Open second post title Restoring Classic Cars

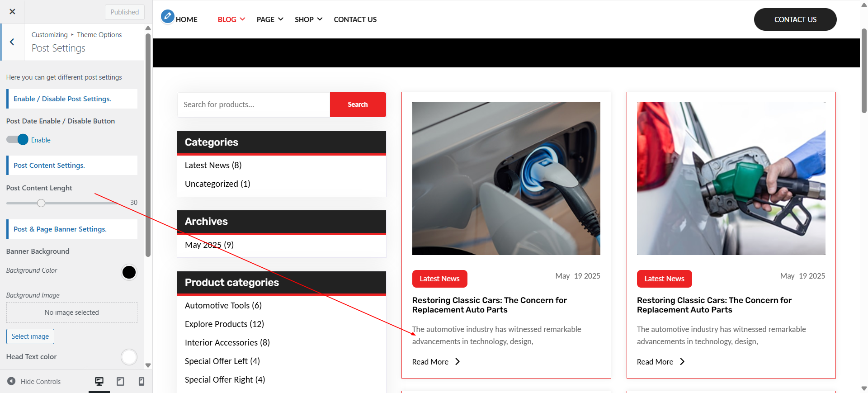[x=714, y=305]
